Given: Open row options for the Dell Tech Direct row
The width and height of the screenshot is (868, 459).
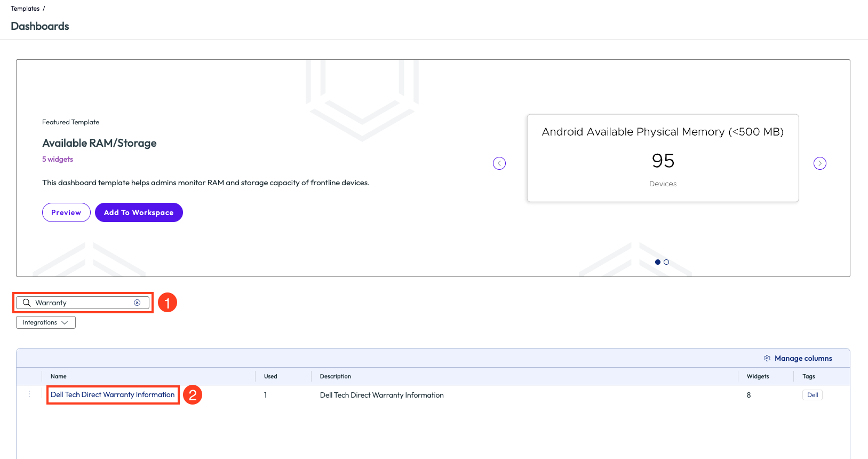Looking at the screenshot, I should [x=29, y=394].
